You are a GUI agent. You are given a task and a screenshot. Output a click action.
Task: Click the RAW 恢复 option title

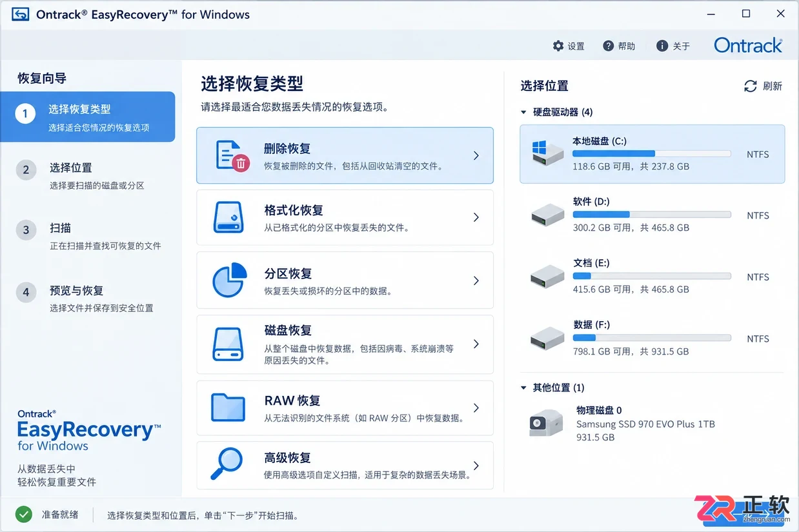pyautogui.click(x=292, y=400)
